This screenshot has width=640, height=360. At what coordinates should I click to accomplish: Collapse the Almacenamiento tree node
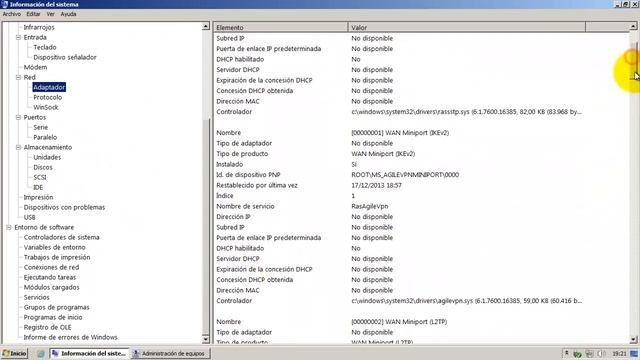[x=18, y=147]
